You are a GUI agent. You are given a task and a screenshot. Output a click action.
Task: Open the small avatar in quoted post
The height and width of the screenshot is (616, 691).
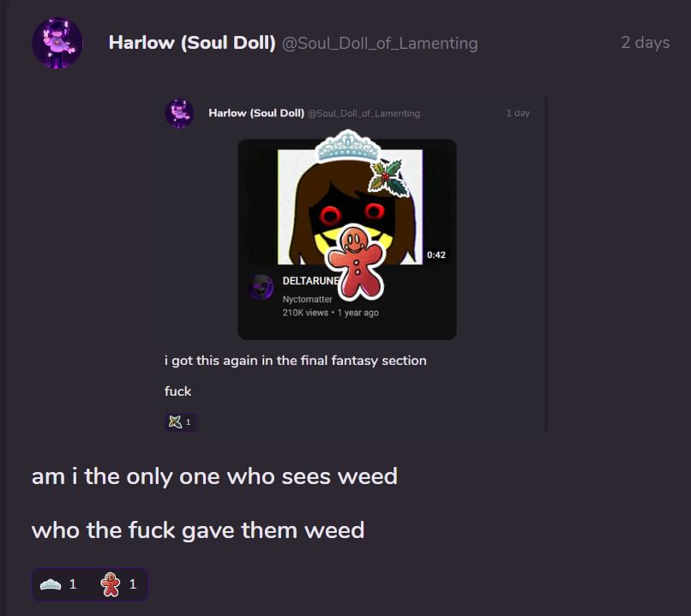(179, 113)
